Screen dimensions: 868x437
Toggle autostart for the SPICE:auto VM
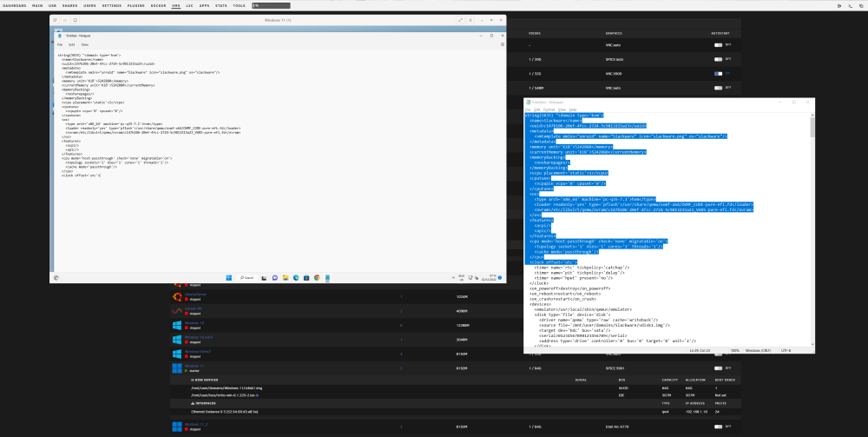(x=718, y=59)
